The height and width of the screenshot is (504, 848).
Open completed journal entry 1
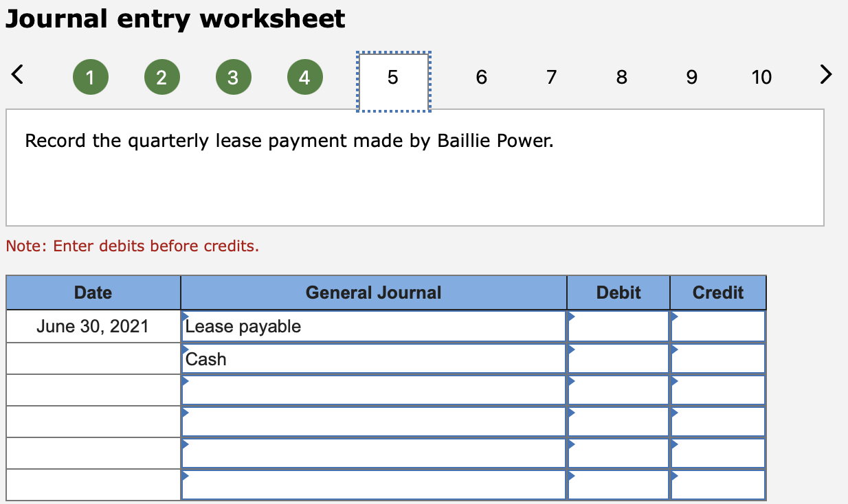coord(90,78)
